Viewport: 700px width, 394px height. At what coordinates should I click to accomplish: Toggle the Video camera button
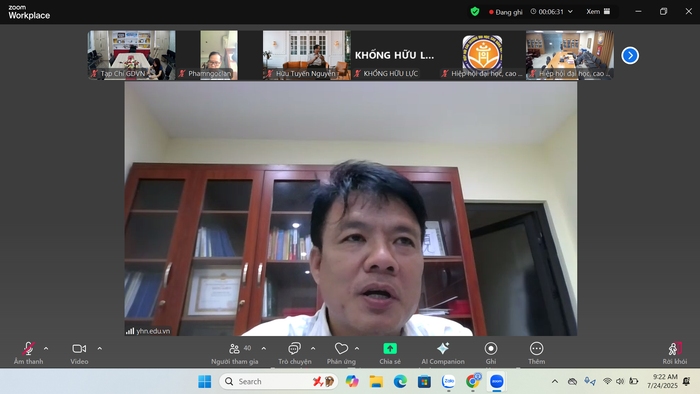[x=79, y=348]
